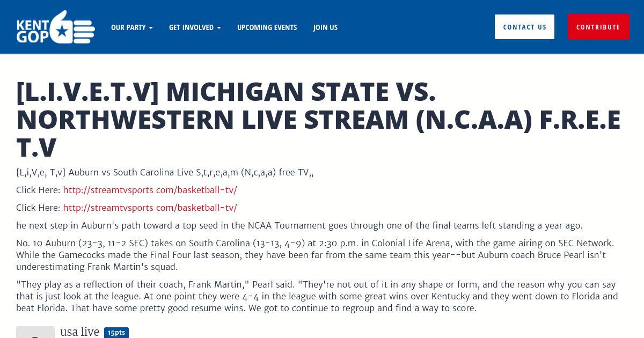
Task: Expand the Get Involved dropdown menu
Action: click(195, 27)
